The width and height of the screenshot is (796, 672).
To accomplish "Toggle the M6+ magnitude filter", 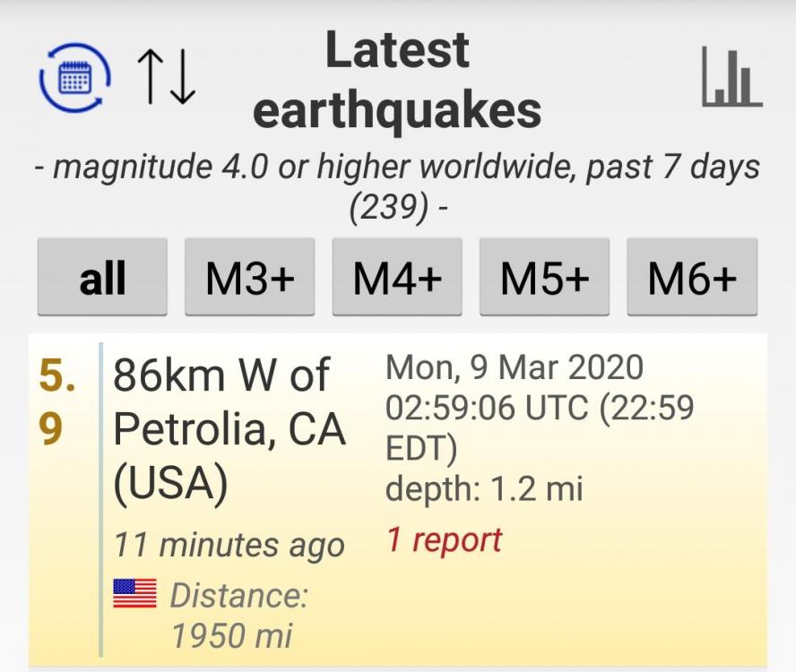I will (x=691, y=277).
